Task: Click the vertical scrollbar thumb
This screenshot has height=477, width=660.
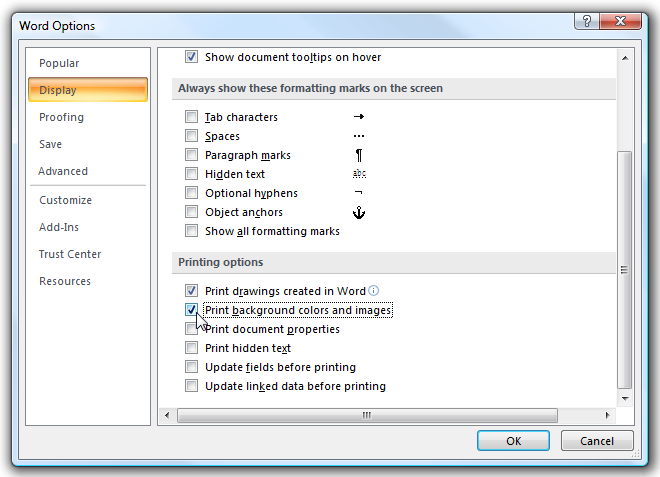Action: (x=625, y=270)
